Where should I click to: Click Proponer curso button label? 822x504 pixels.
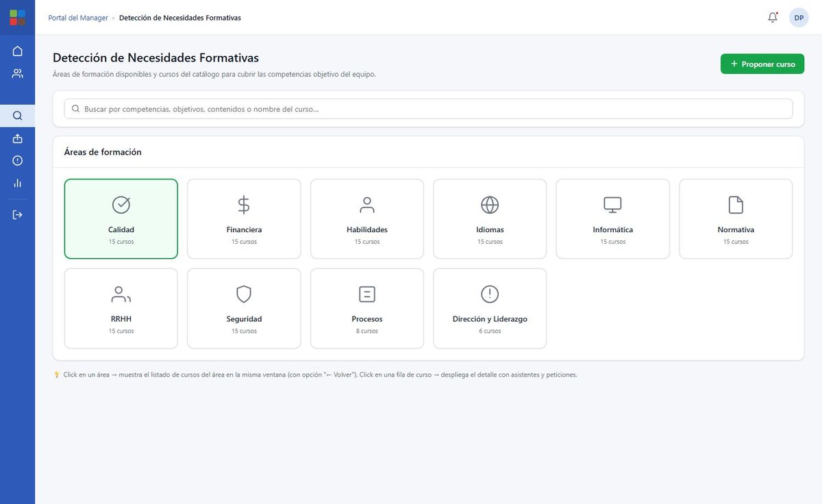coord(769,64)
